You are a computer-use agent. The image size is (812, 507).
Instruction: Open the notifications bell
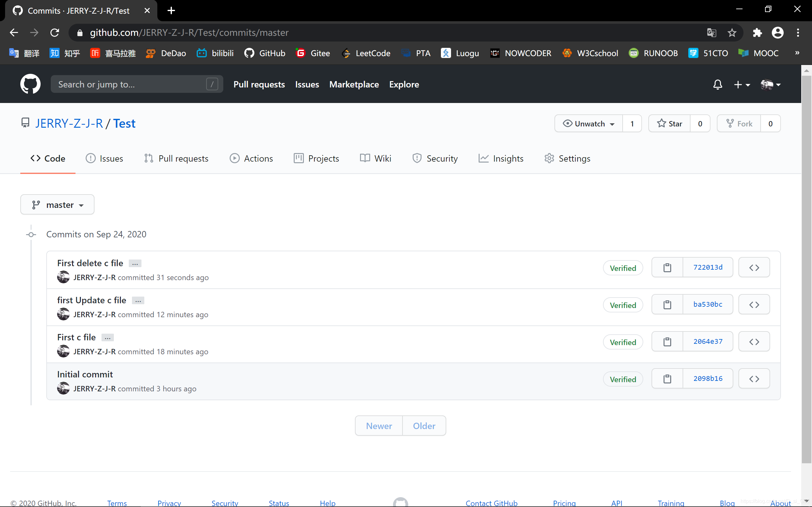tap(717, 85)
